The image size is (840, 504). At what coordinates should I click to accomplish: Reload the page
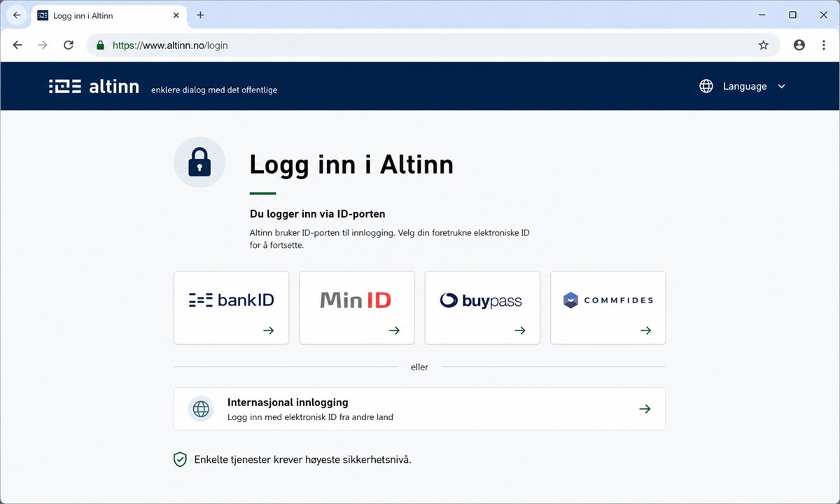coord(68,45)
